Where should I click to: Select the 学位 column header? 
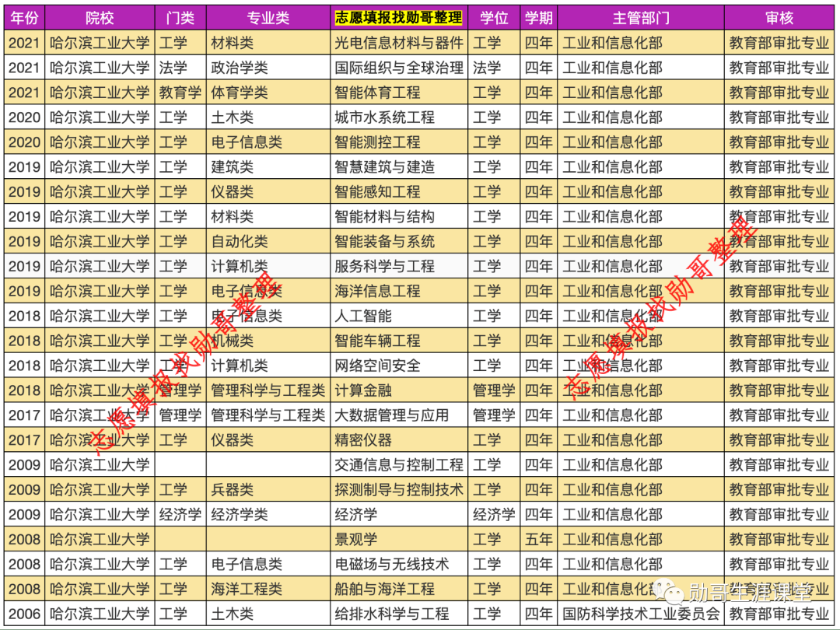pyautogui.click(x=493, y=18)
